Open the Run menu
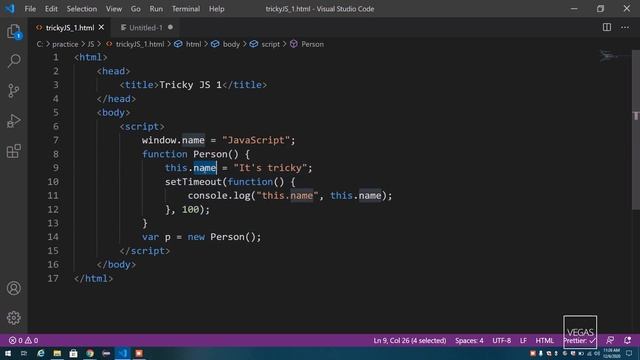 pyautogui.click(x=156, y=9)
